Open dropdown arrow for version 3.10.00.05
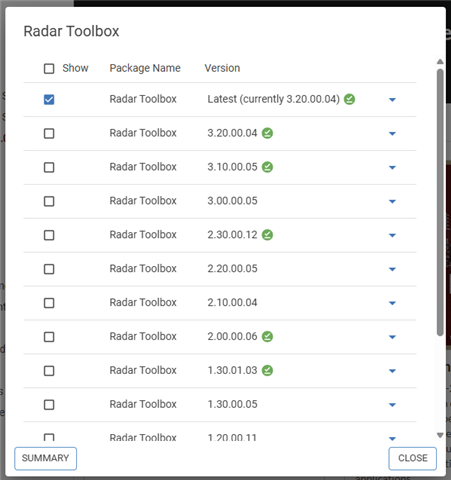451x480 pixels. pos(392,168)
